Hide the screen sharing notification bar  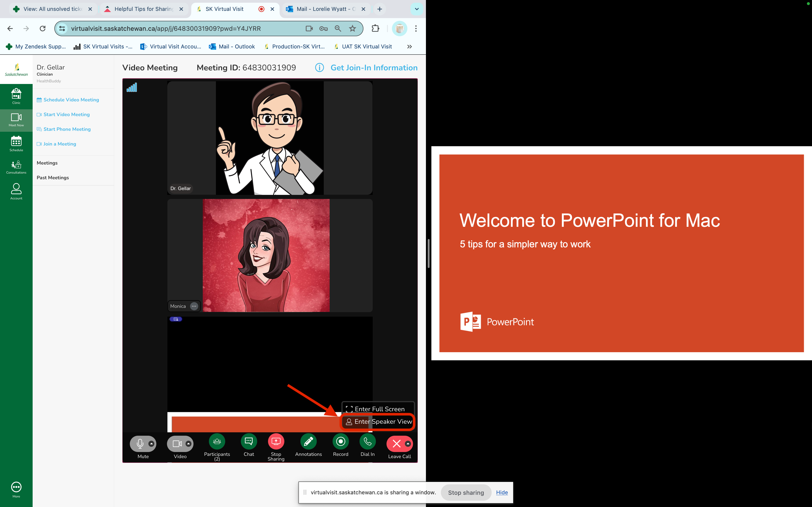502,492
